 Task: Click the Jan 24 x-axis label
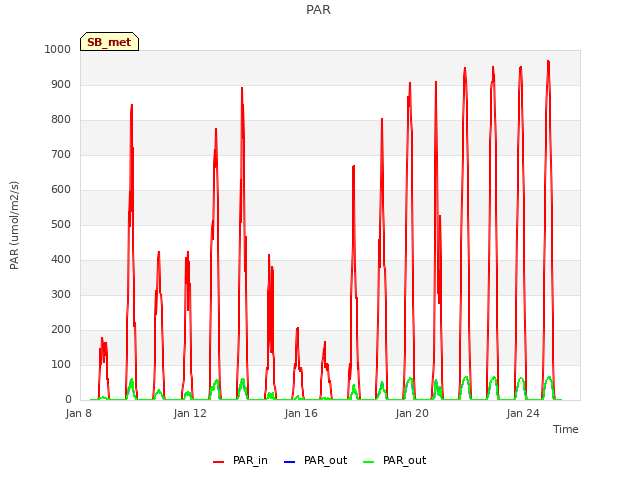point(523,413)
